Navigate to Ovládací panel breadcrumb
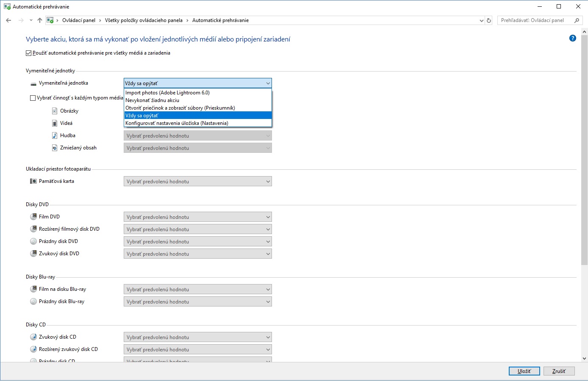The height and width of the screenshot is (381, 588). point(79,20)
